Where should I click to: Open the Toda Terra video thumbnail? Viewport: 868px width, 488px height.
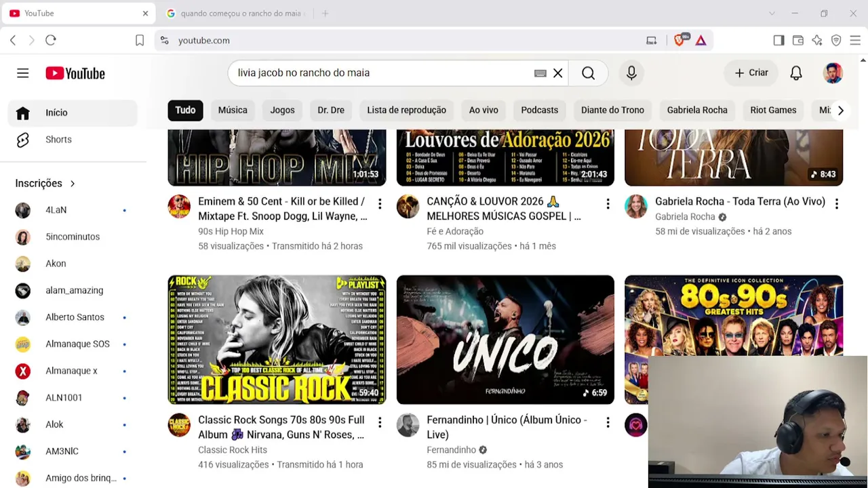(x=734, y=157)
